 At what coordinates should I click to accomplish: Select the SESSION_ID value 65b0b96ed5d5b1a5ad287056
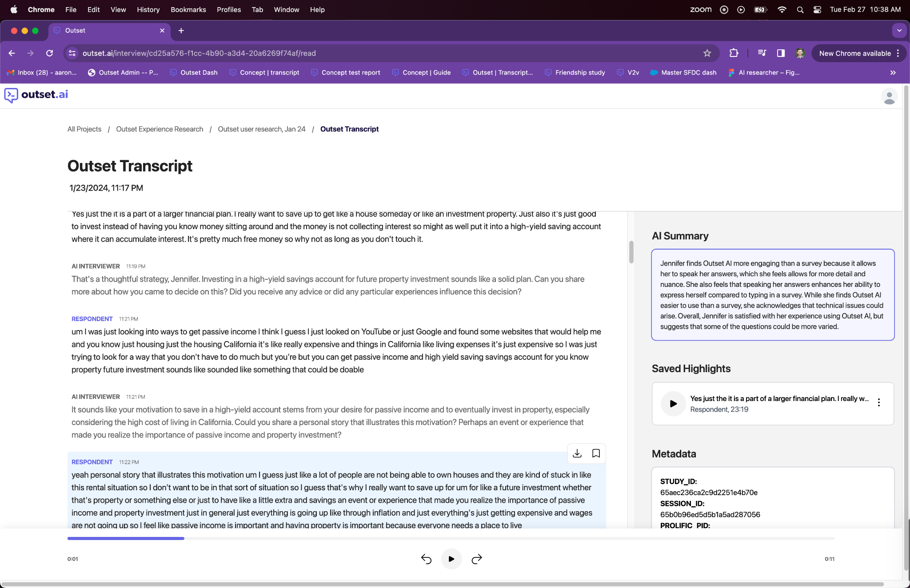pos(710,515)
